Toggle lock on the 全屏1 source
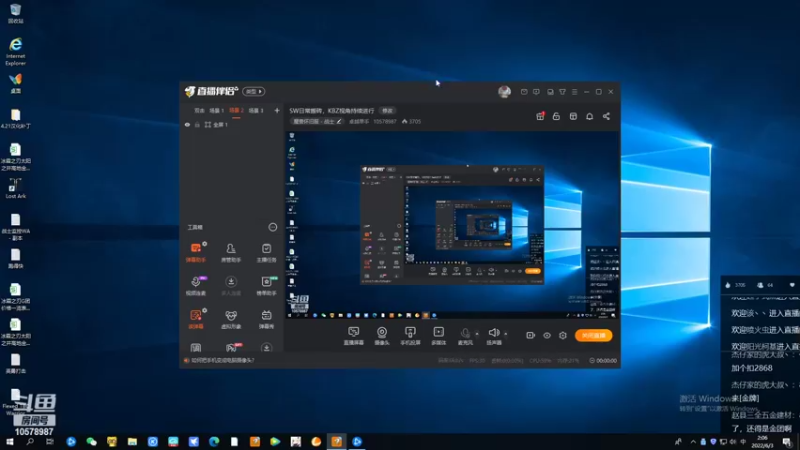 coord(197,124)
